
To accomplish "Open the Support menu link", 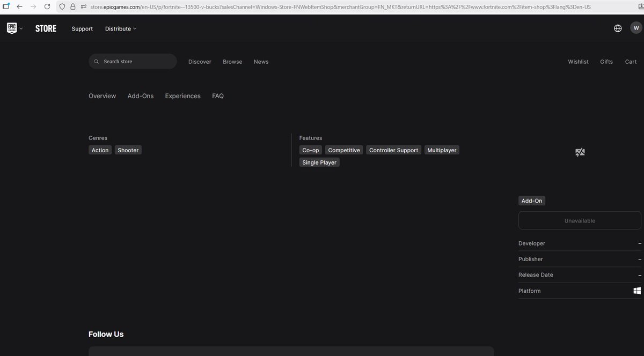I will tap(82, 29).
